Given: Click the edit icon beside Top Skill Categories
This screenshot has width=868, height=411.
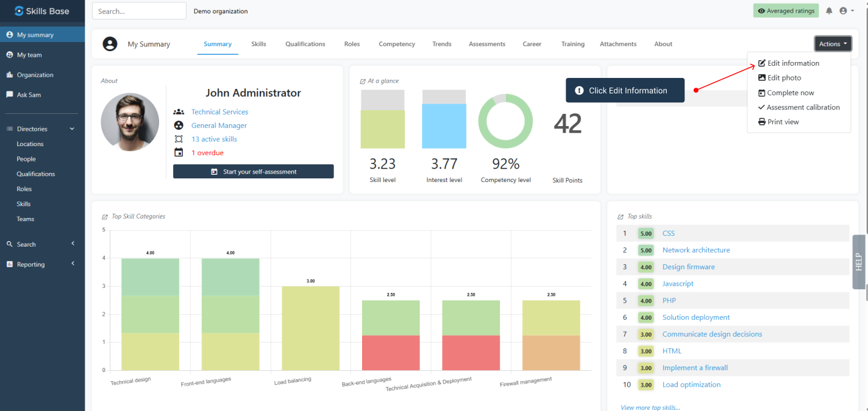Looking at the screenshot, I should point(105,217).
